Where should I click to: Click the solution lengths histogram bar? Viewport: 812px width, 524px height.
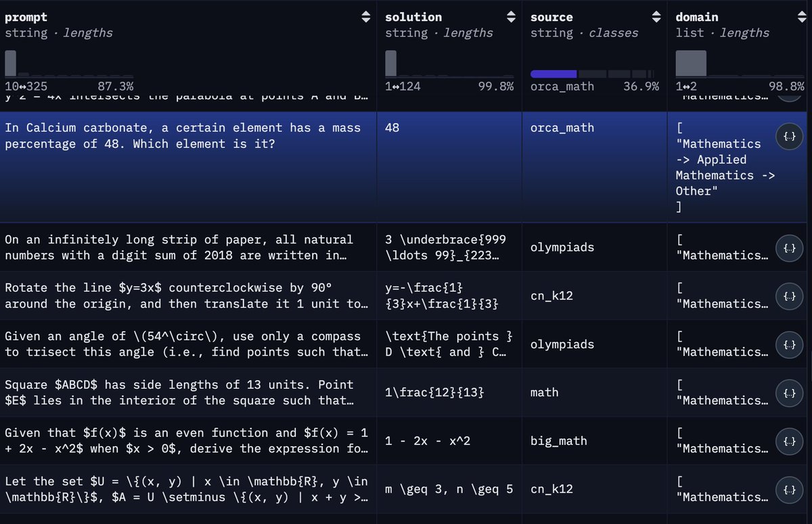pos(391,63)
